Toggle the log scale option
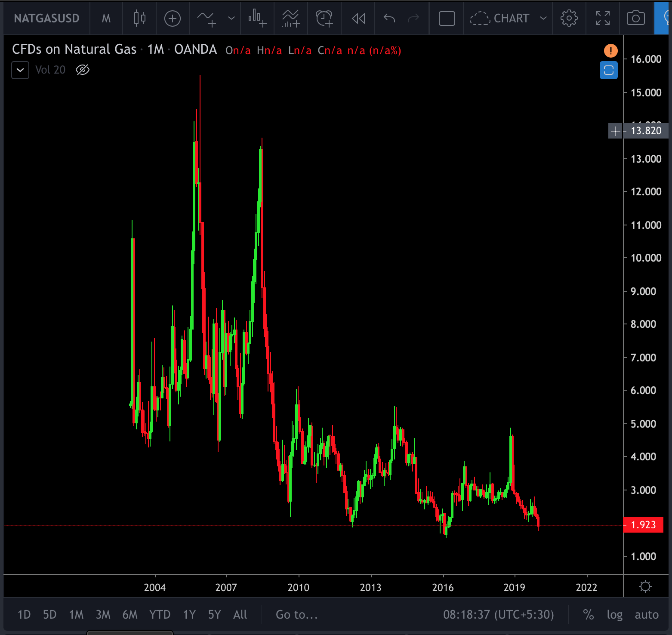The width and height of the screenshot is (672, 635). coord(614,614)
